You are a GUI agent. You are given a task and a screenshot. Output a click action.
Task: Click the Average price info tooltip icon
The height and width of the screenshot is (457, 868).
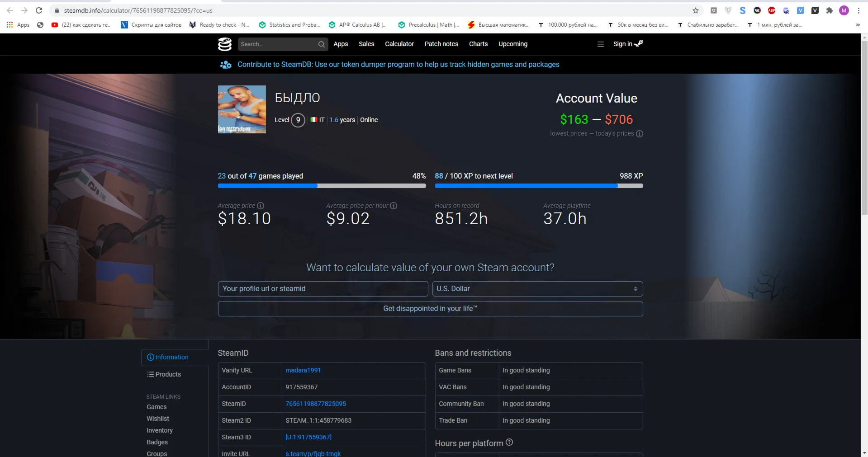261,206
